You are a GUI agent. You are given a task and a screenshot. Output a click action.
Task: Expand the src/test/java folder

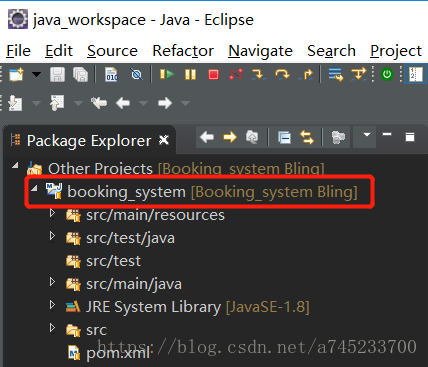point(52,236)
